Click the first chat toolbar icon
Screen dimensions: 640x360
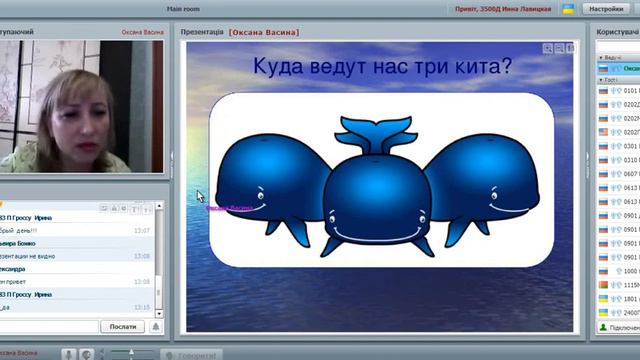tap(104, 209)
